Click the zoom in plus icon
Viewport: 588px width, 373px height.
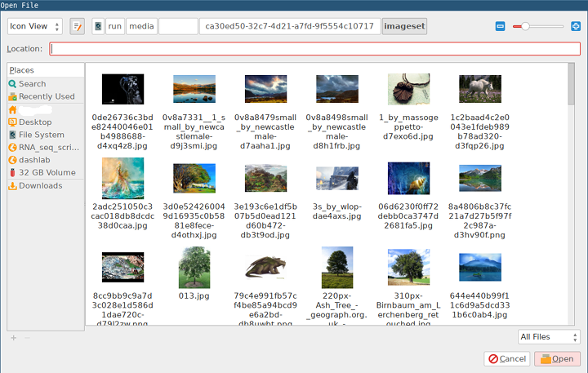[x=576, y=26]
